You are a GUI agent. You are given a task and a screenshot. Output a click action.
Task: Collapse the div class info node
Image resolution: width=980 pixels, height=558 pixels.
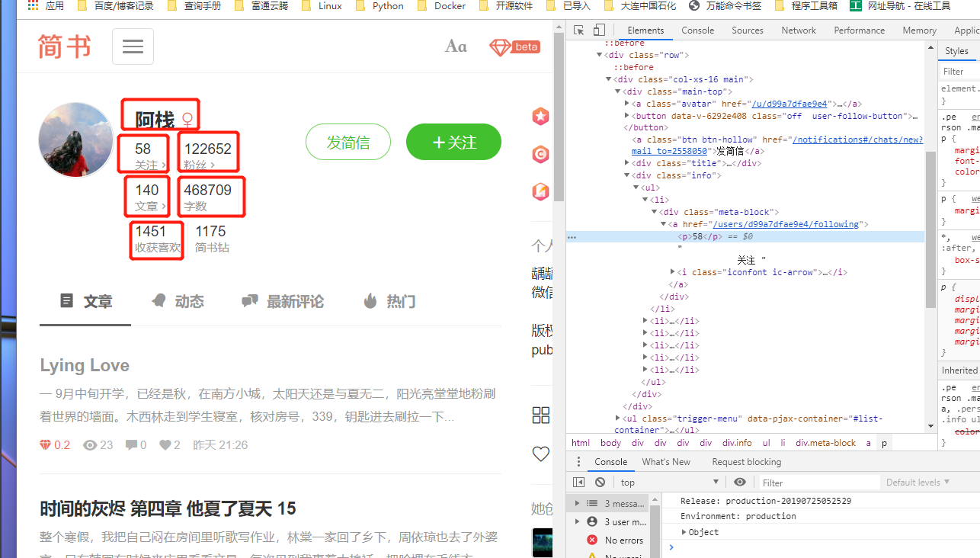coord(627,175)
